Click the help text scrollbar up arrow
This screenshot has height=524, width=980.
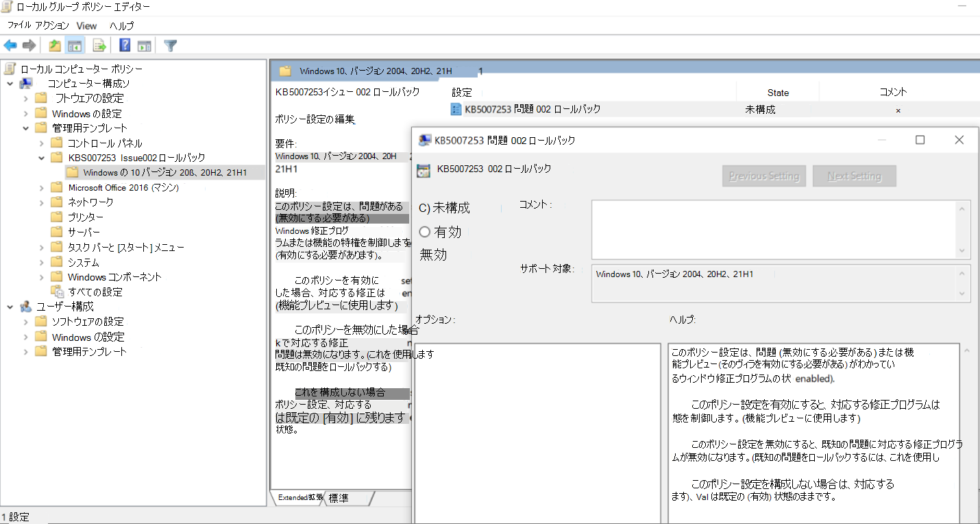coord(967,351)
